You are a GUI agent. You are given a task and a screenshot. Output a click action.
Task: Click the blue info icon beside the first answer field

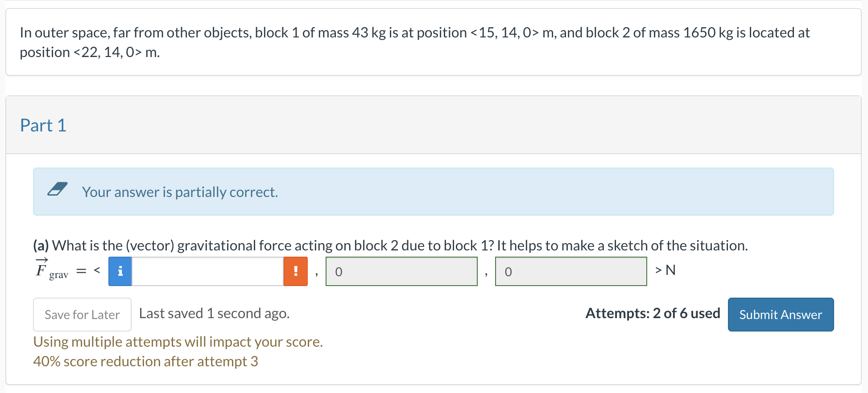pos(120,271)
